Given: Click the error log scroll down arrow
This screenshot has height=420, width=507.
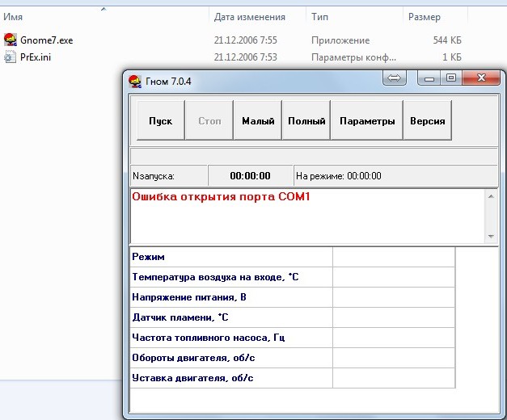Looking at the screenshot, I should (x=491, y=237).
